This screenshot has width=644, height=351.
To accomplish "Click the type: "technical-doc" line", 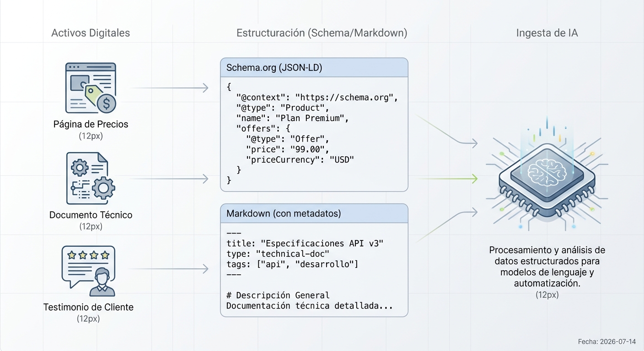I will pos(278,254).
